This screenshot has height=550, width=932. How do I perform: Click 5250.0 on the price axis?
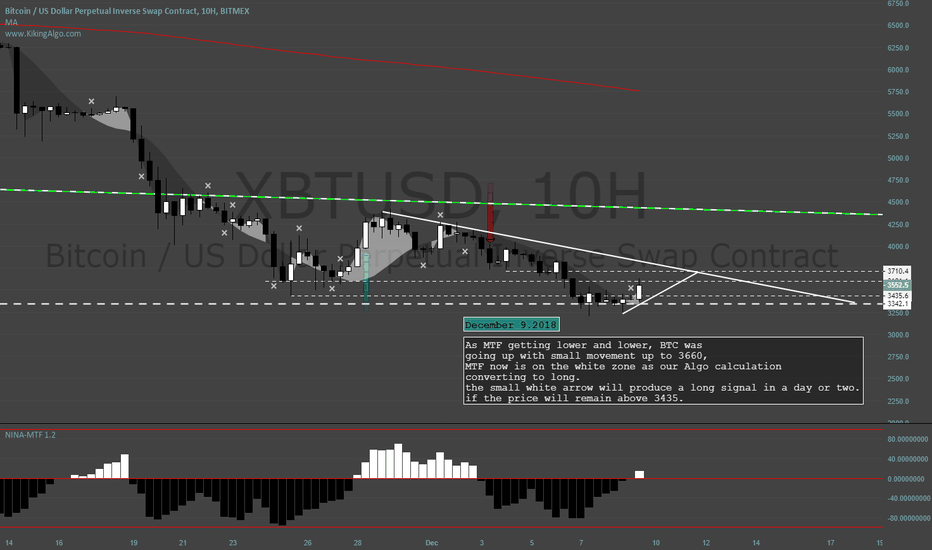(x=898, y=136)
